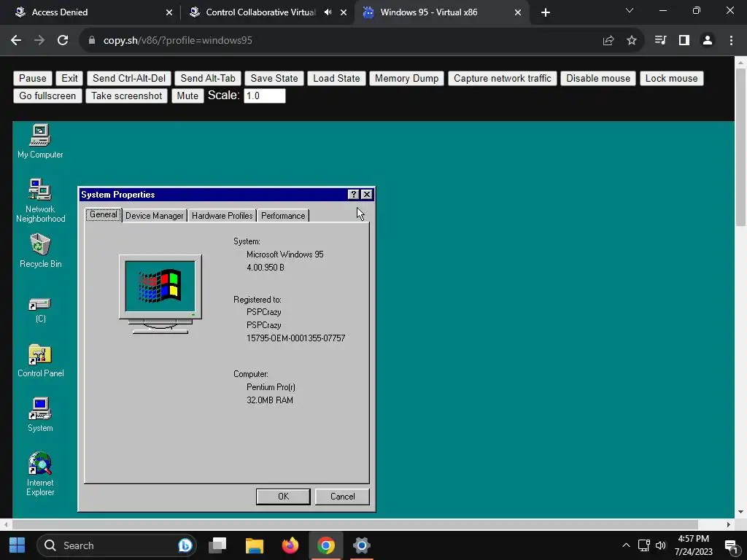Viewport: 747px width, 560px height.
Task: Click the Disable mouse button
Action: pos(598,78)
